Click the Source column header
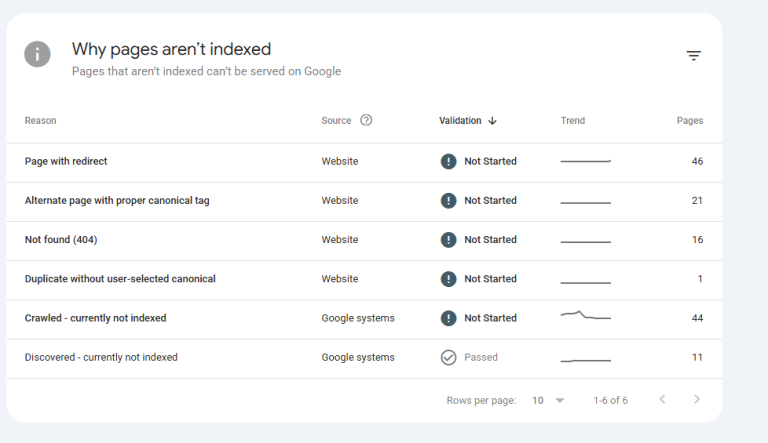 click(336, 121)
